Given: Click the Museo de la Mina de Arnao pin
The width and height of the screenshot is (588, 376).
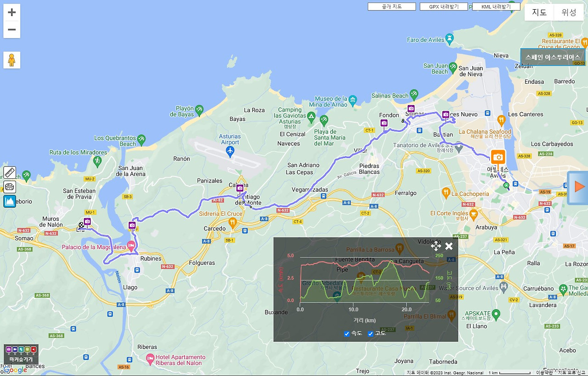Looking at the screenshot, I should [352, 99].
